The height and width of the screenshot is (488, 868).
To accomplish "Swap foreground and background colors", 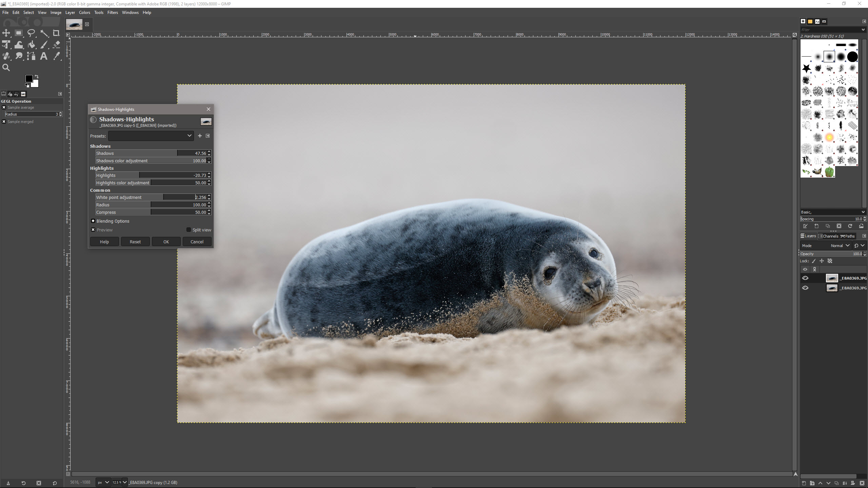I will tap(37, 77).
